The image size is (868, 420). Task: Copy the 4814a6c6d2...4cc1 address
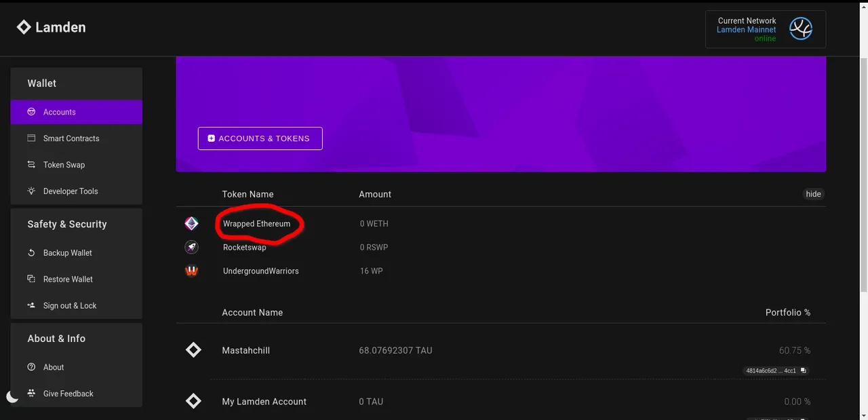coord(776,371)
